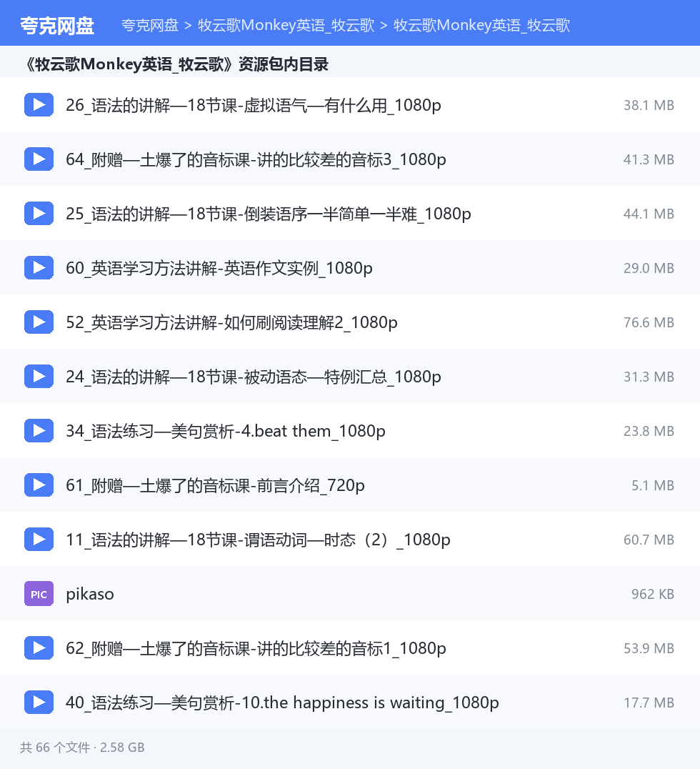Click the 44.1 MB size value

(649, 214)
